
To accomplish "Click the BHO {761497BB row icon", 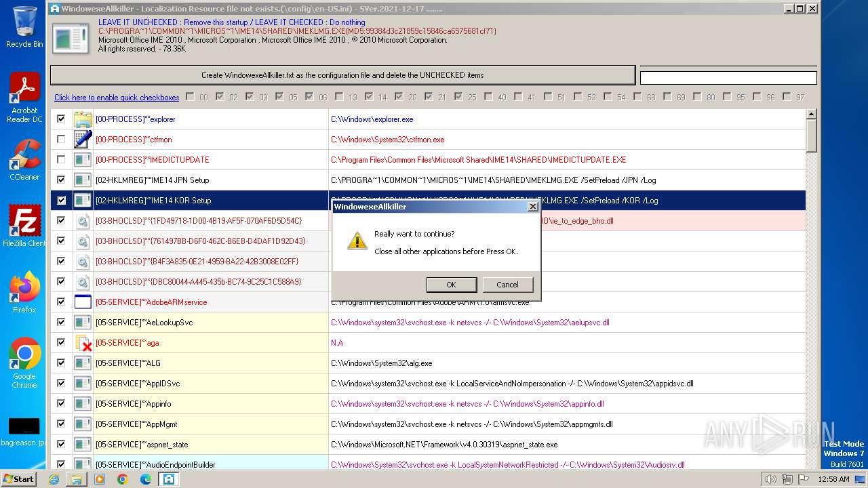I will point(83,241).
